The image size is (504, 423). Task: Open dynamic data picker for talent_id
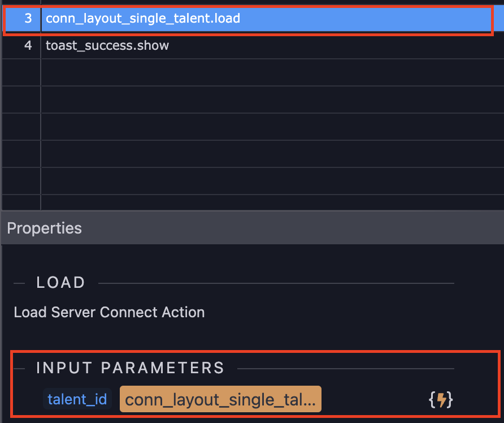pos(441,399)
